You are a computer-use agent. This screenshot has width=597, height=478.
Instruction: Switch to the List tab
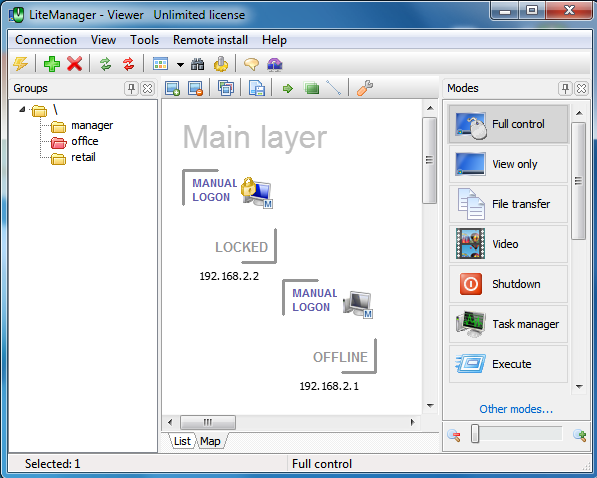coord(182,441)
